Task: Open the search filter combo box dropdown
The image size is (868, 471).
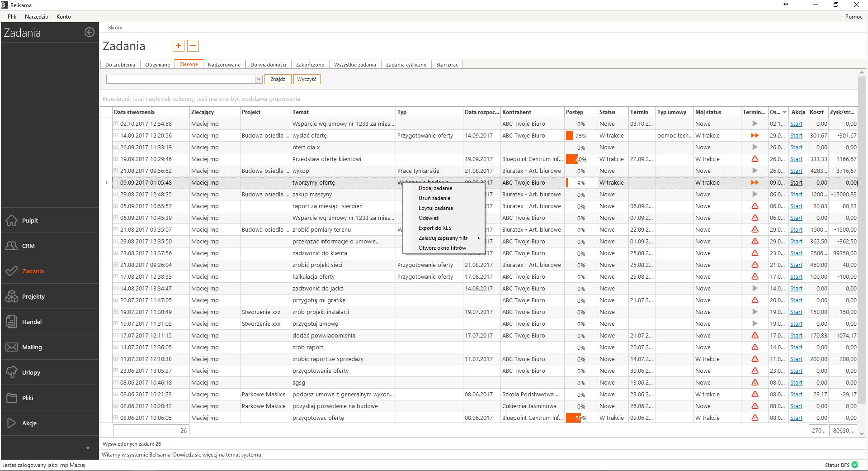Action: tap(259, 79)
